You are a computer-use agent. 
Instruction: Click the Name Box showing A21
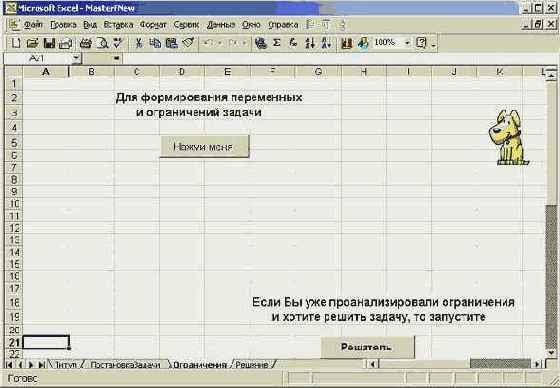pos(37,58)
